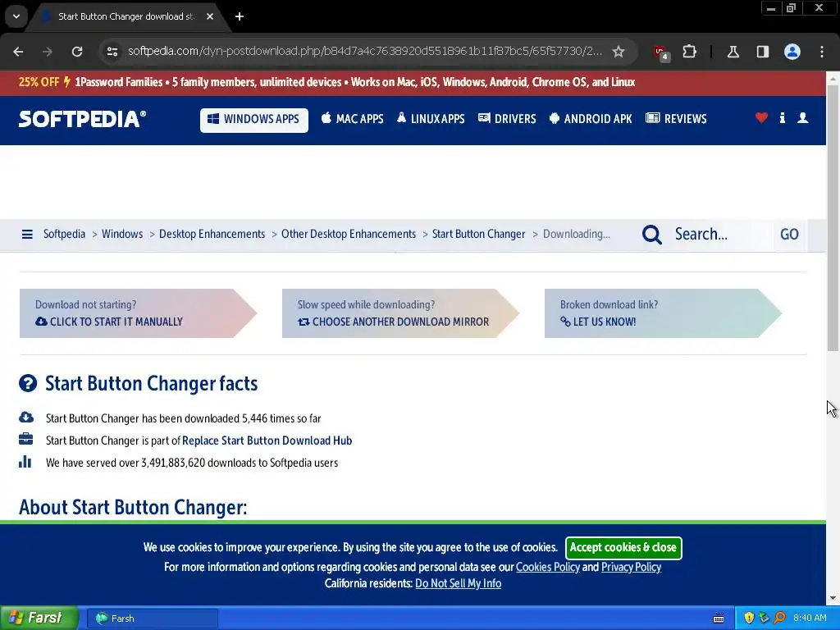Click the browser forward arrow
This screenshot has height=630, width=840.
(x=48, y=52)
